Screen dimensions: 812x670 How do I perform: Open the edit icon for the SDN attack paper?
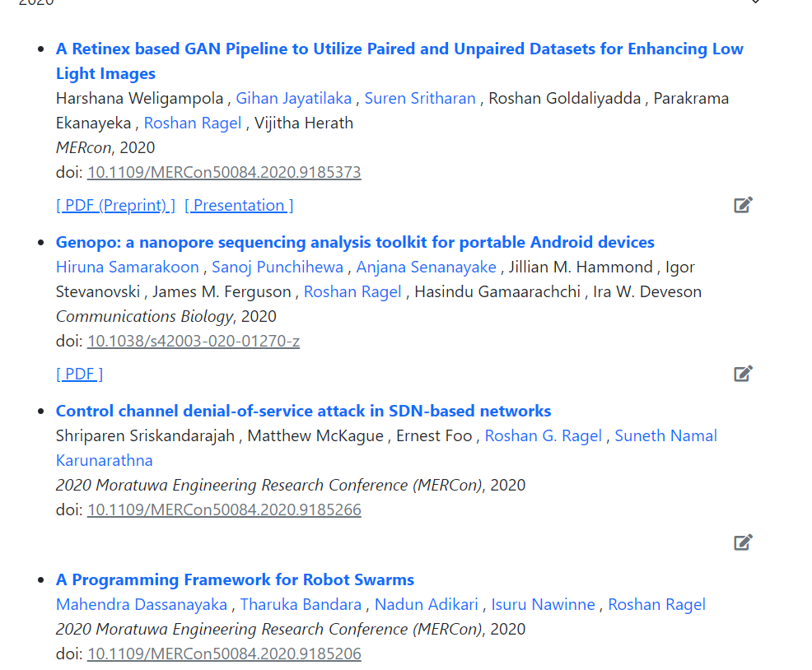pyautogui.click(x=743, y=542)
